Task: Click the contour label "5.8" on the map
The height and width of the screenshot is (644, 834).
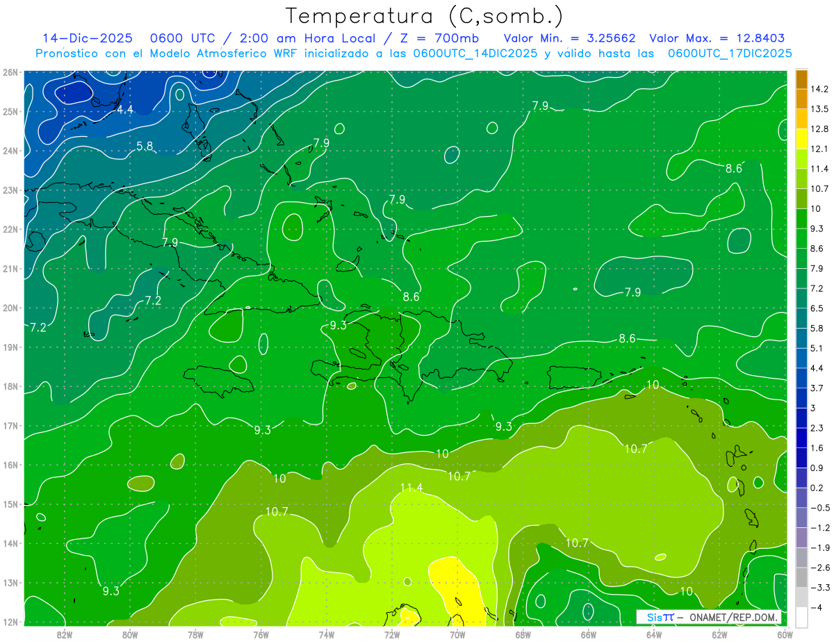Action: (x=145, y=146)
